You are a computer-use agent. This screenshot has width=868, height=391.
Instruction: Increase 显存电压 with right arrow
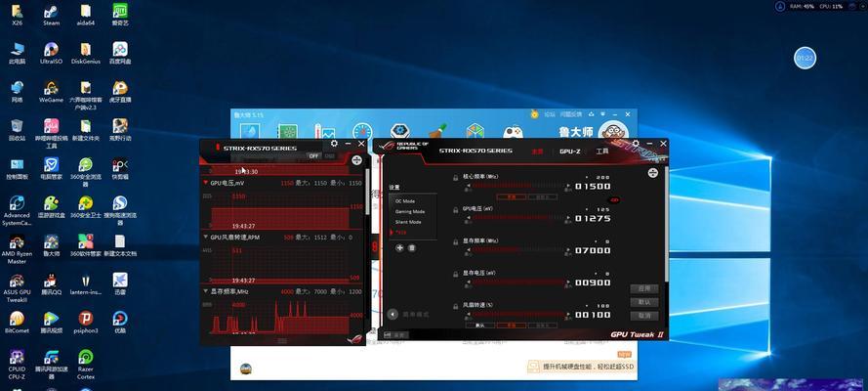pos(568,282)
